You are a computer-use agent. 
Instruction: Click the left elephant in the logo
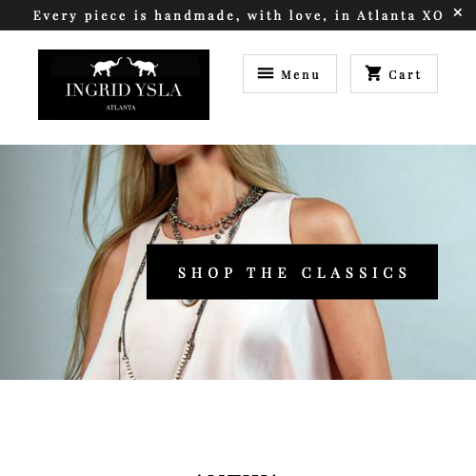tap(107, 67)
